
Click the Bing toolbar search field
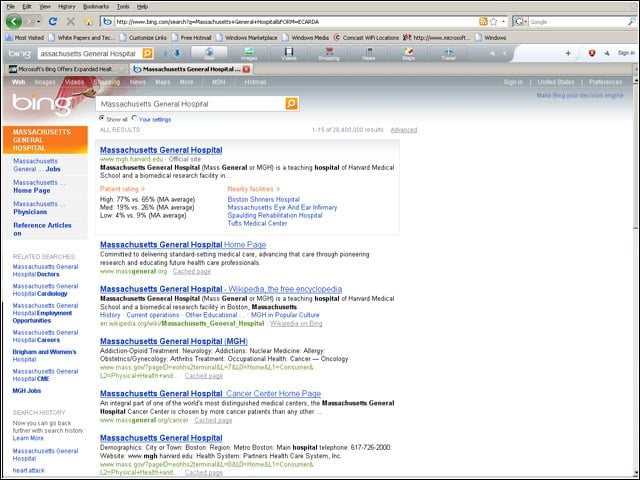[89, 53]
